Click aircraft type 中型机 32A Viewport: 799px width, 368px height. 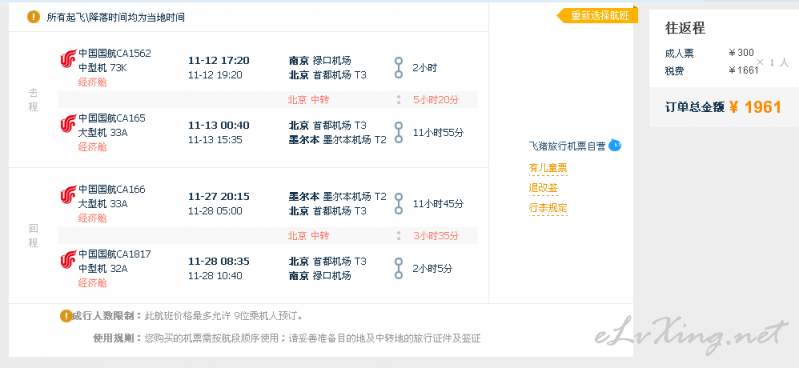(103, 269)
